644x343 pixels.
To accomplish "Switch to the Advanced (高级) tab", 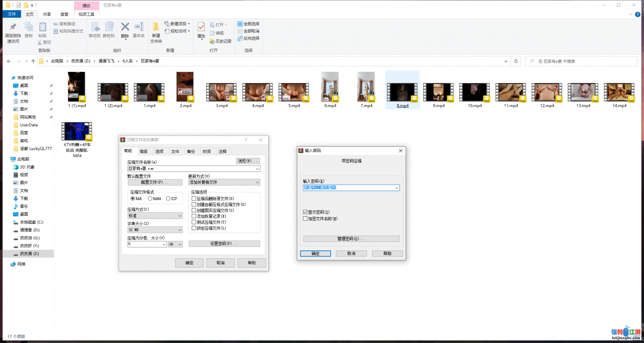I will pyautogui.click(x=143, y=151).
